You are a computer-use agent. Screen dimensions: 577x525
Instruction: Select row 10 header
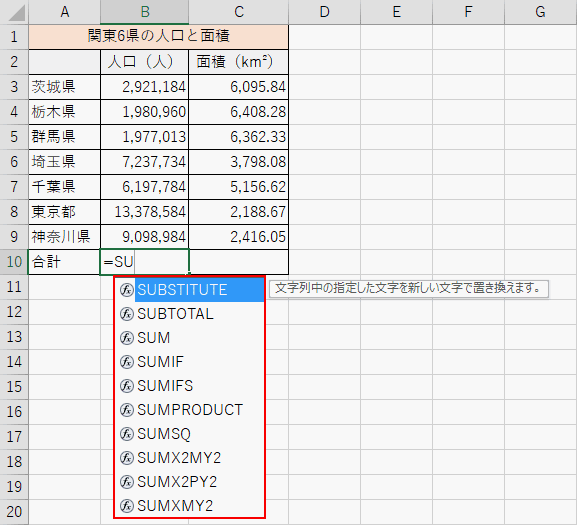[14, 262]
